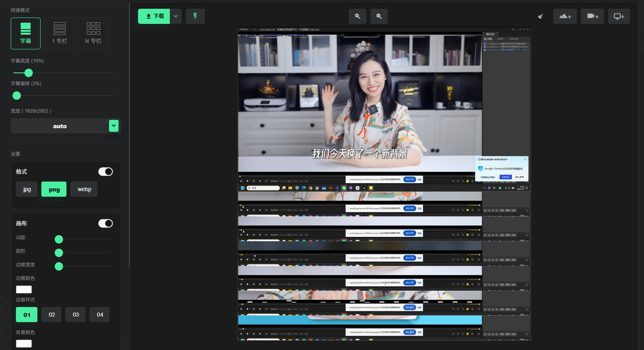Select the N 专栏 stitching mode
Screen dimensions: 644x350
point(93,33)
